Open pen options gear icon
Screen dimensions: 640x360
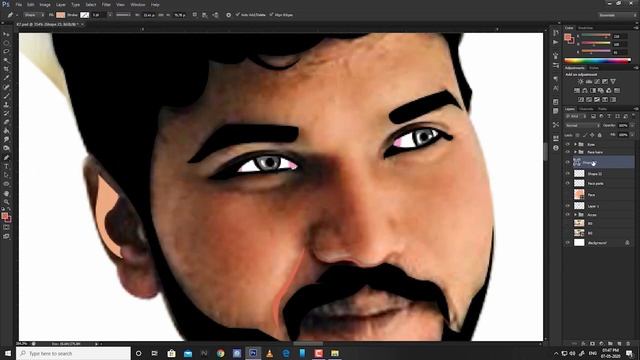click(x=228, y=15)
